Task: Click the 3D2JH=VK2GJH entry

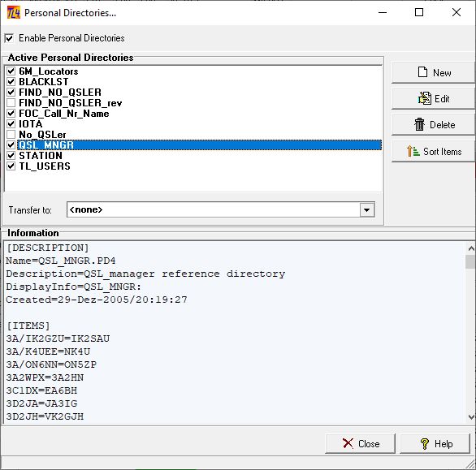Action: (x=45, y=416)
